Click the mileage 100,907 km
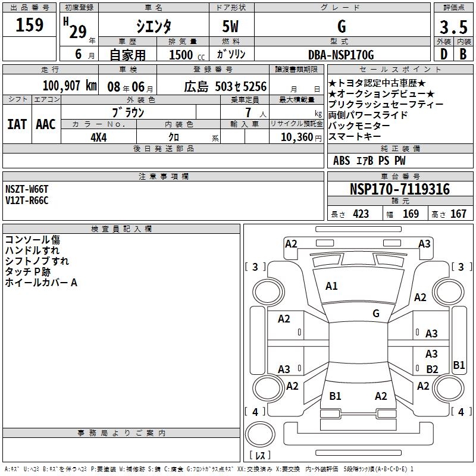Screen dimensions: 476x476 point(70,86)
